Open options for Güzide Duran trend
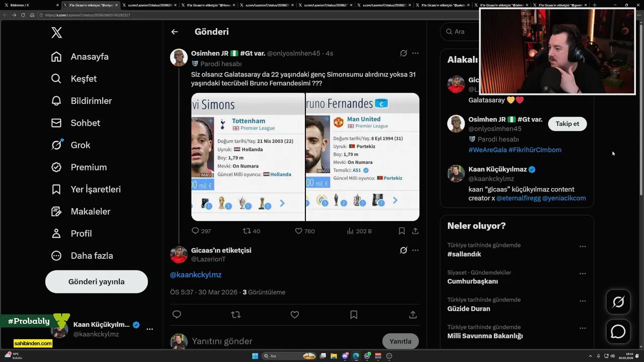The image size is (644, 362). (x=583, y=301)
